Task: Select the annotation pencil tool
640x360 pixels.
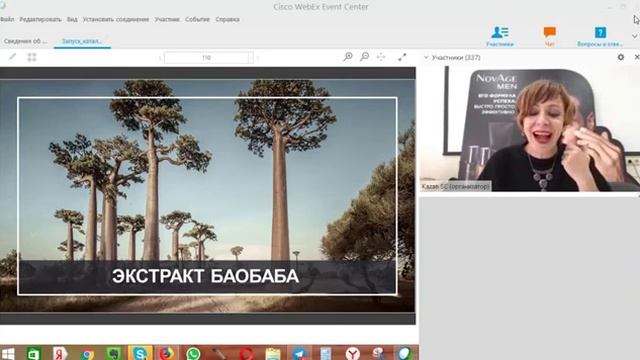Action: tap(12, 57)
